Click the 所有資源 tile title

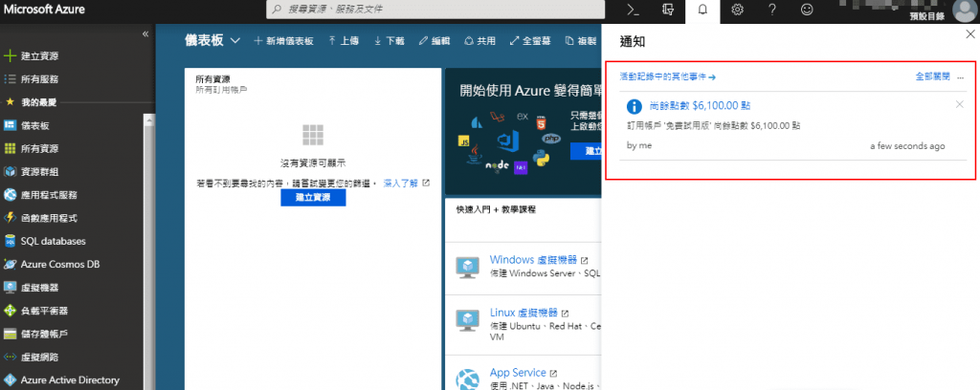click(213, 79)
